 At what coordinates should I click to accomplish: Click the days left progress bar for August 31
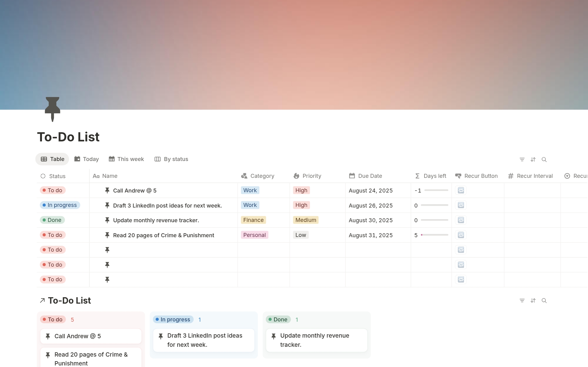coord(434,235)
